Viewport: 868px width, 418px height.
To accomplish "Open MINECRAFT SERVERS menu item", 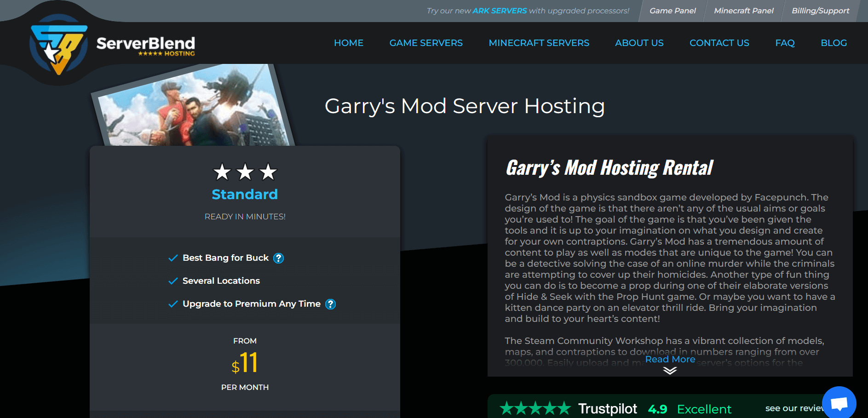I will point(539,43).
